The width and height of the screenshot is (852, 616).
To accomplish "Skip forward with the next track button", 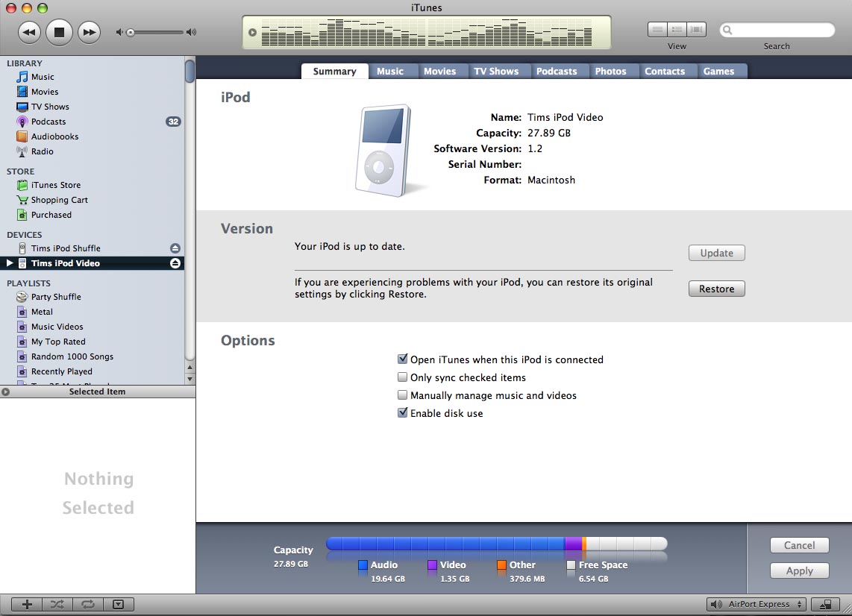I will coord(89,32).
